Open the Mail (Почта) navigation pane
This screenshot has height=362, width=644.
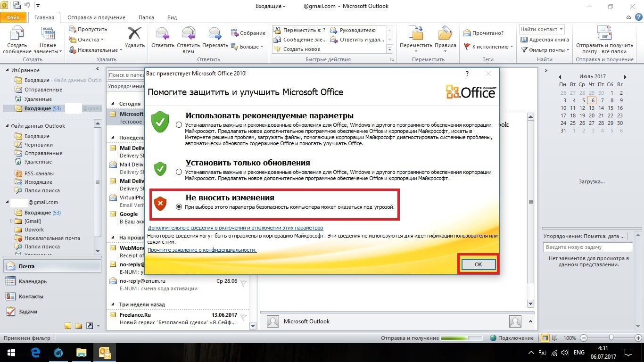point(52,266)
